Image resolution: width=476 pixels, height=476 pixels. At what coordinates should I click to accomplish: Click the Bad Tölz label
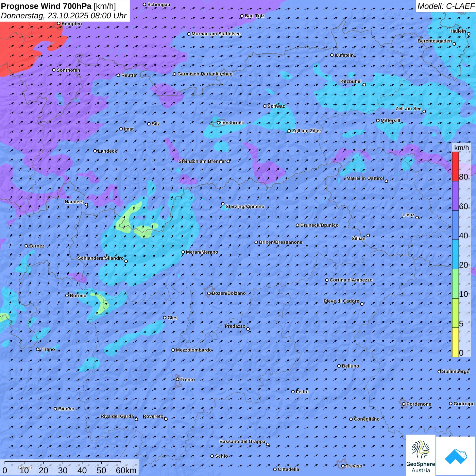(254, 16)
